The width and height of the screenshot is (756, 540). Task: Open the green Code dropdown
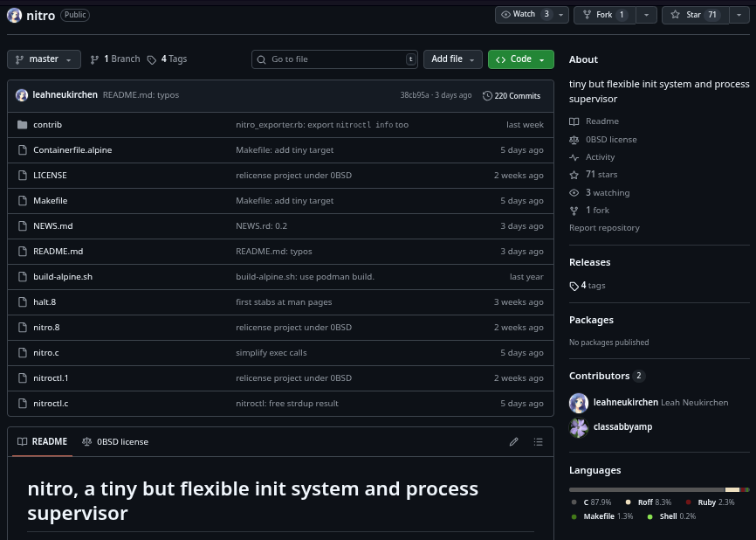click(520, 59)
